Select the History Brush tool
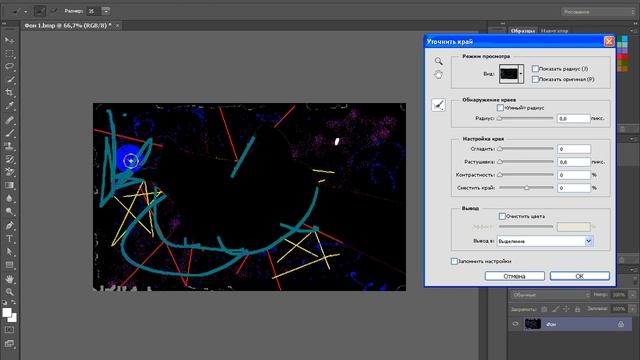 coord(9,159)
